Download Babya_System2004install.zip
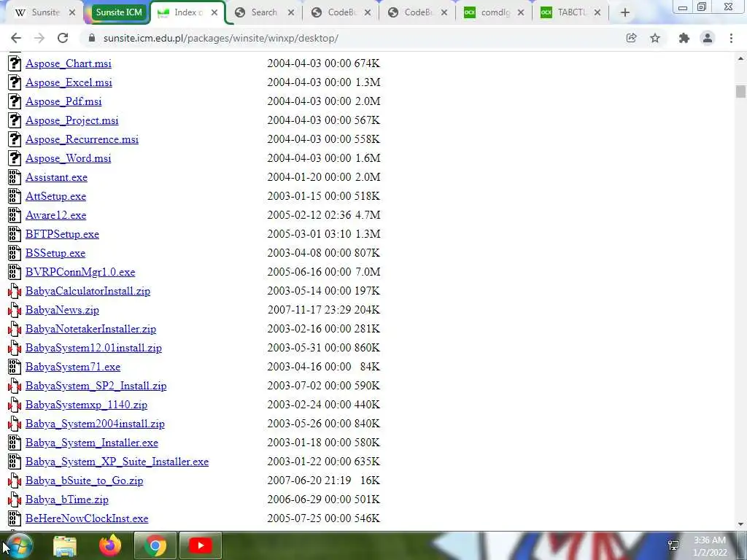Viewport: 747px width, 560px height. click(x=96, y=424)
